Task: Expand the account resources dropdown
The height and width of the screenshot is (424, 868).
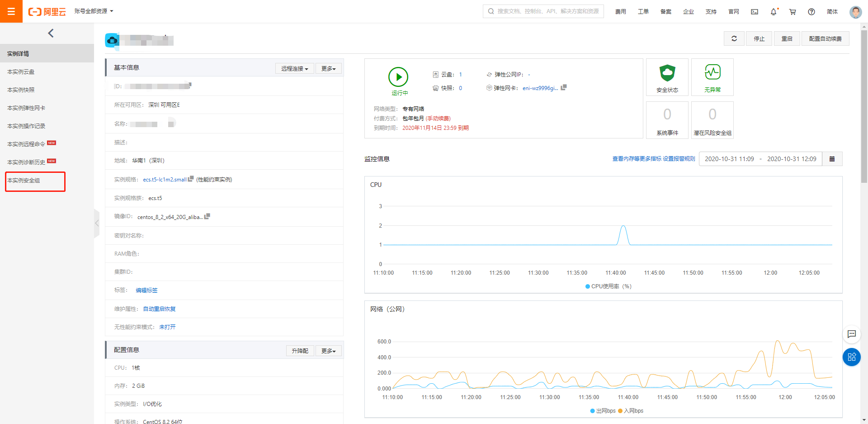Action: pyautogui.click(x=94, y=11)
